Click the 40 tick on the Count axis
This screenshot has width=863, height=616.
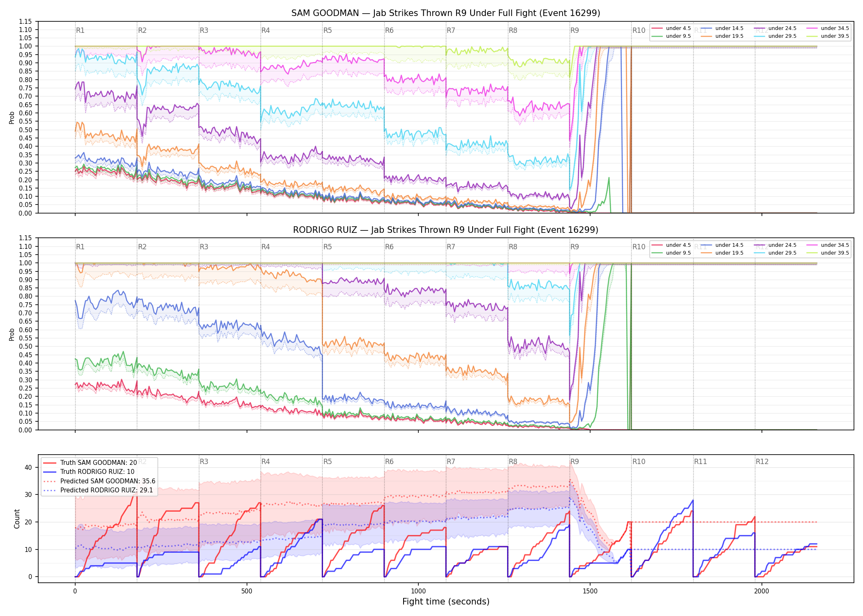click(28, 467)
